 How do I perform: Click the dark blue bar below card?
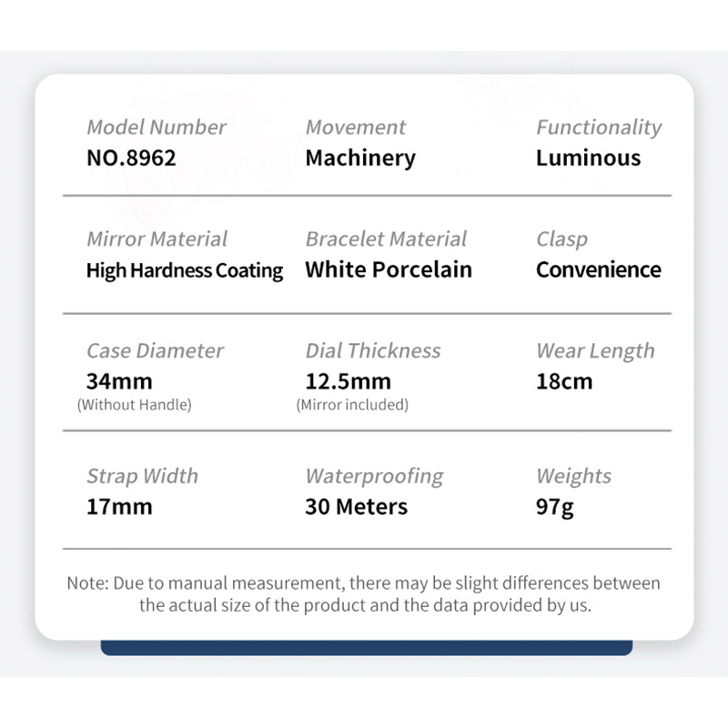click(x=367, y=648)
